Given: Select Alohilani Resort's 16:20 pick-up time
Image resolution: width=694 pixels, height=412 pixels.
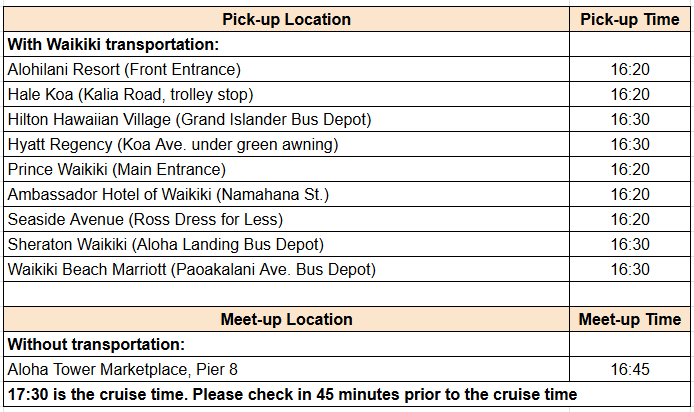Looking at the screenshot, I should coord(629,69).
